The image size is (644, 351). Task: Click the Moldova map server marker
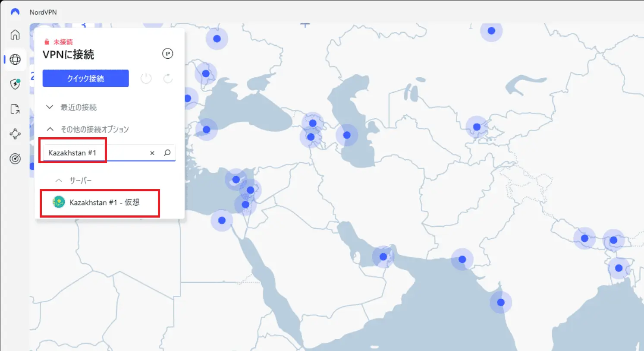pyautogui.click(x=206, y=74)
